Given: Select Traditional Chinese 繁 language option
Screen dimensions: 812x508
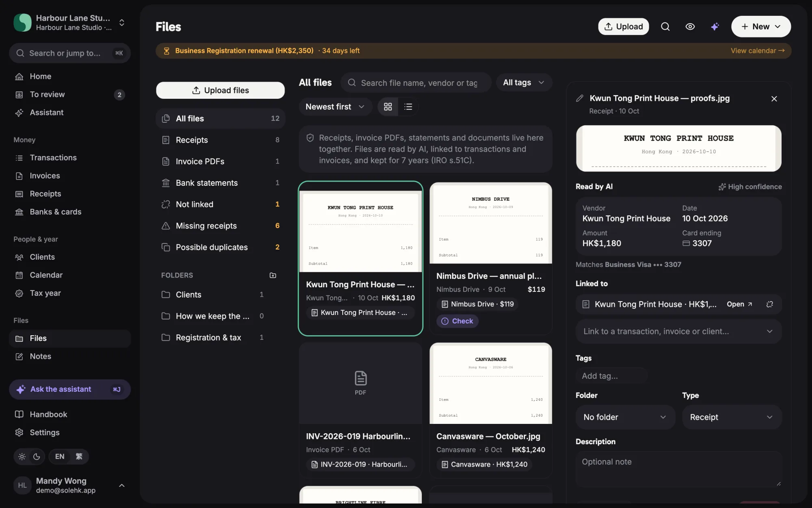Looking at the screenshot, I should click(x=79, y=456).
